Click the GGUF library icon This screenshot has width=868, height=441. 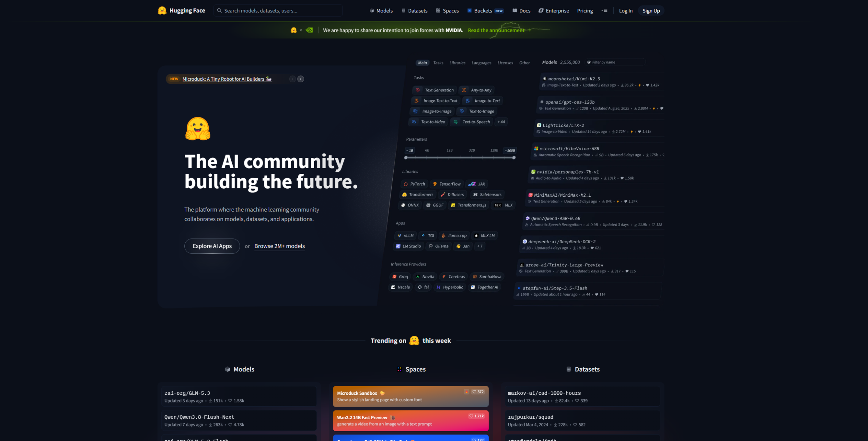(x=428, y=205)
